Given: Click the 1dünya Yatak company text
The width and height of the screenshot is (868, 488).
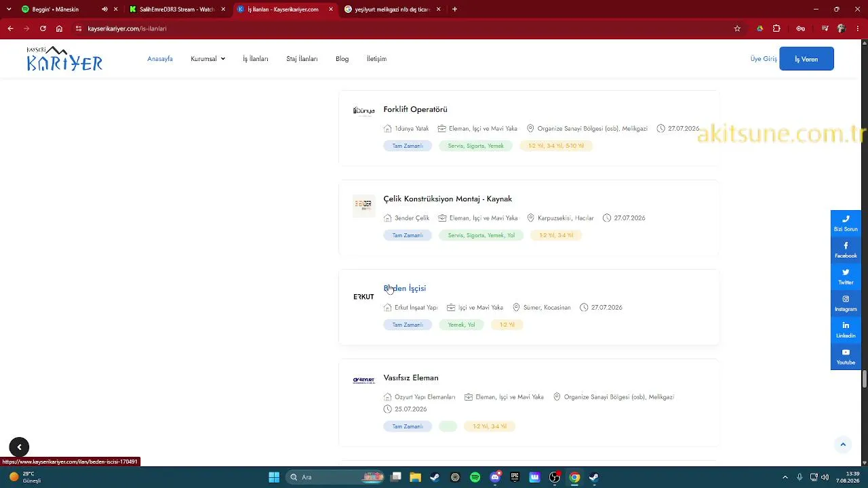Looking at the screenshot, I should click(412, 128).
